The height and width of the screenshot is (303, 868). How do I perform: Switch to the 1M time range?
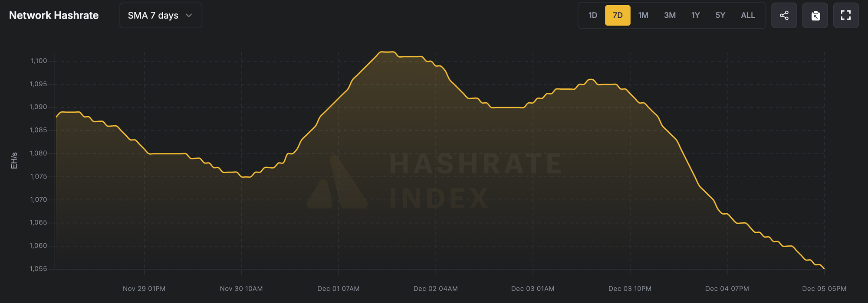pos(643,15)
